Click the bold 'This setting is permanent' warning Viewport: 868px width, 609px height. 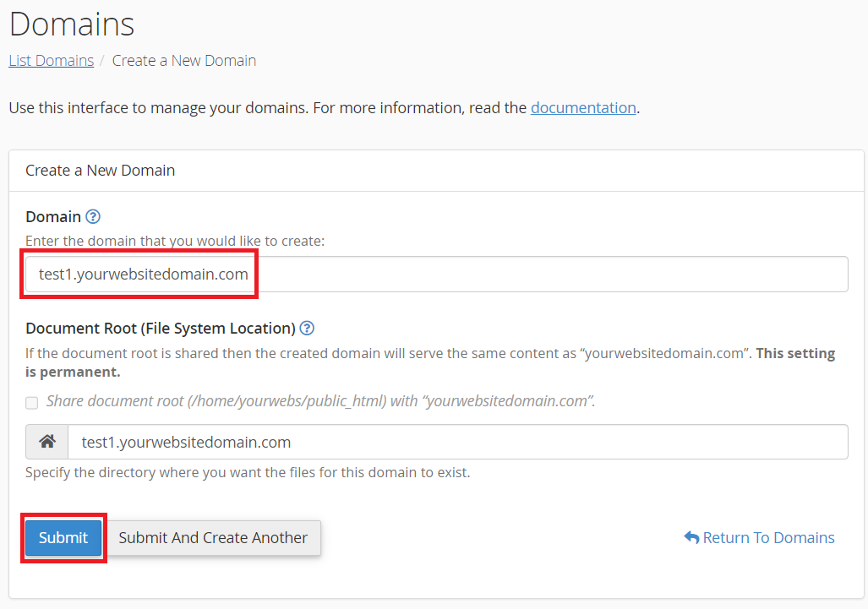[794, 354]
